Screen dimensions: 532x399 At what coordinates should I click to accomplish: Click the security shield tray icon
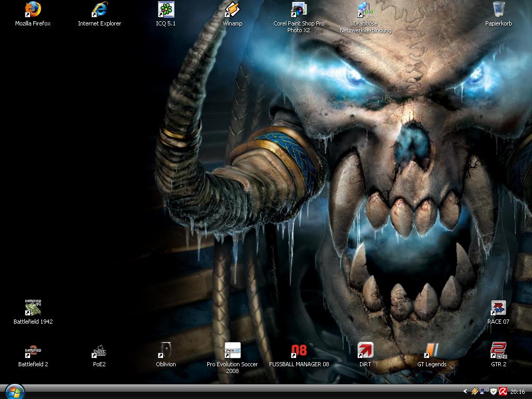point(494,392)
